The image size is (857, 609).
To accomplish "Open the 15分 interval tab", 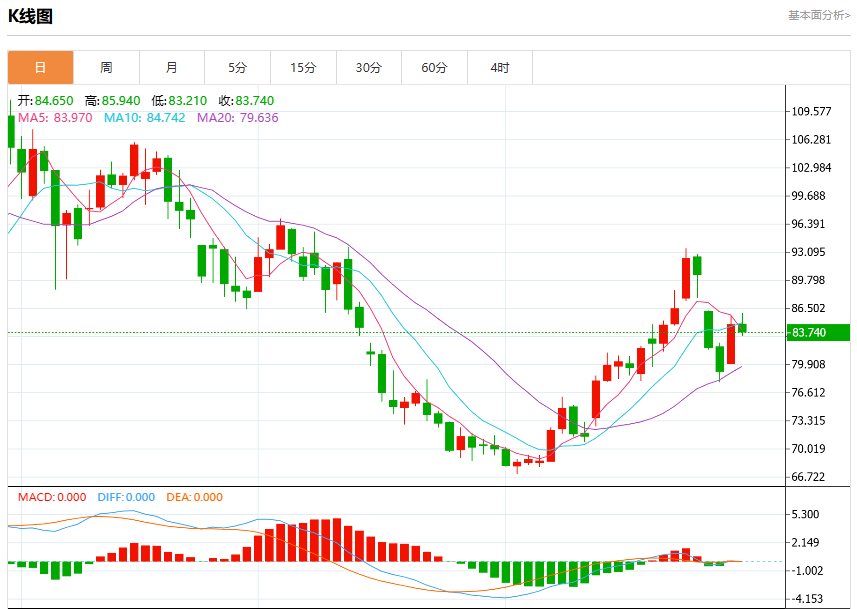I will pyautogui.click(x=303, y=67).
